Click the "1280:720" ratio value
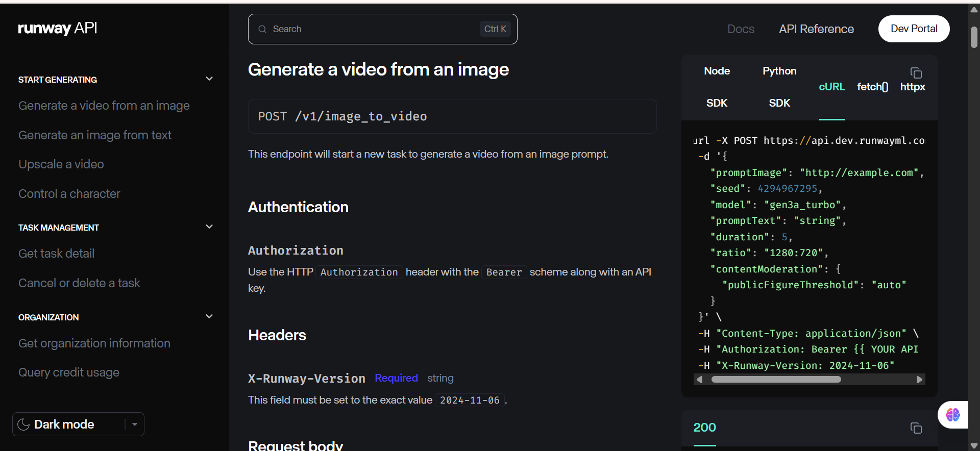980x451 pixels. [x=794, y=253]
